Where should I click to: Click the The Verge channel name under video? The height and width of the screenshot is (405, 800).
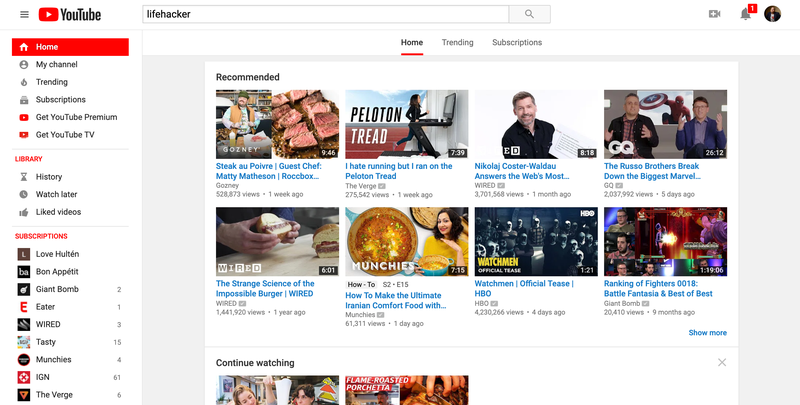[x=361, y=186]
